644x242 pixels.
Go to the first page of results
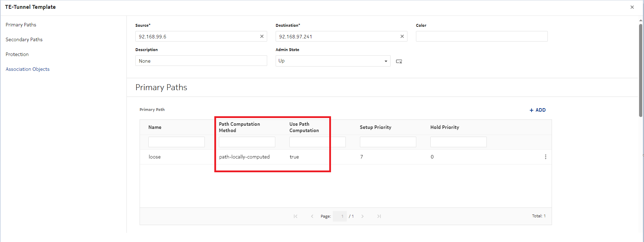tap(295, 216)
